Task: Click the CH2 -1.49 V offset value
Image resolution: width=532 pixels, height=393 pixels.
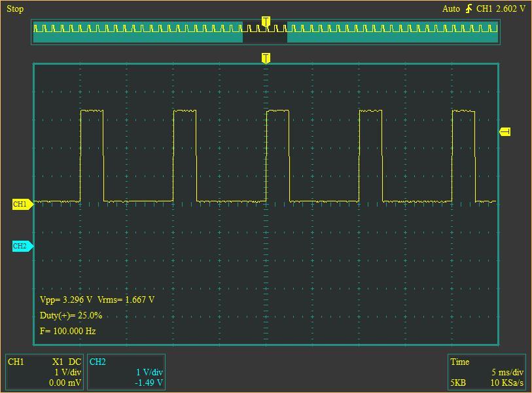Action: tap(149, 383)
